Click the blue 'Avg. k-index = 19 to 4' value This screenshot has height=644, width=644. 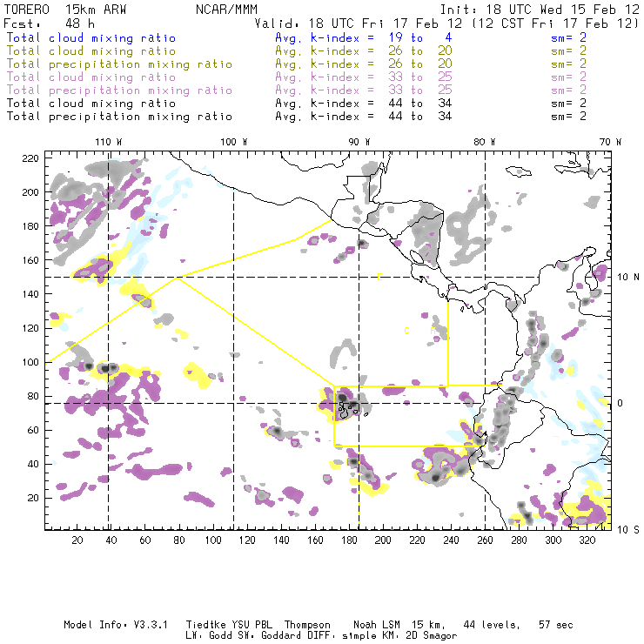point(364,38)
